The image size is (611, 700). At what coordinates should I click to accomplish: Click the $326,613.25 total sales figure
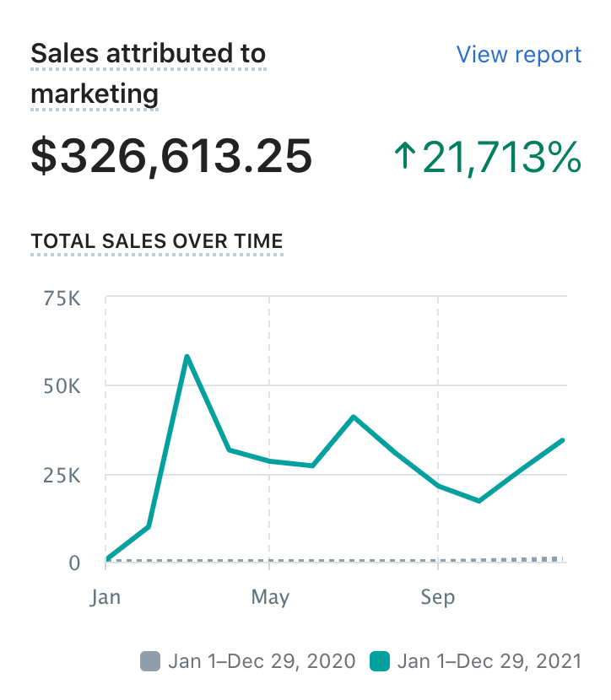point(171,157)
